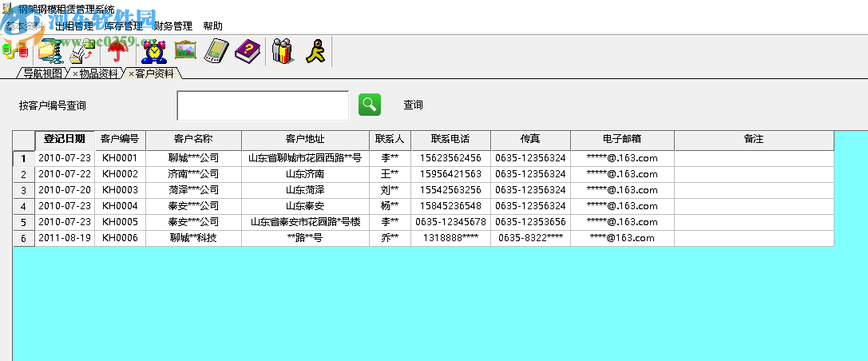This screenshot has width=868, height=361.
Task: Click the KH0006 customer number cell
Action: (120, 239)
